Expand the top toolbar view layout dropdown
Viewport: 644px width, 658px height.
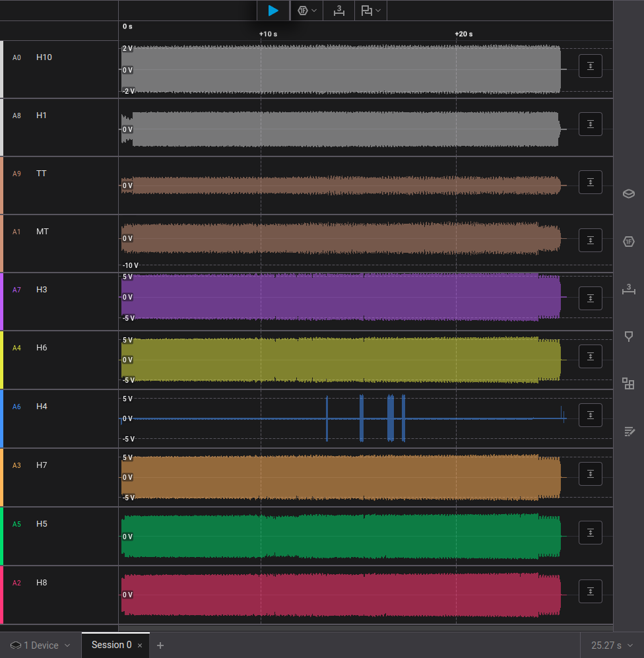point(371,11)
